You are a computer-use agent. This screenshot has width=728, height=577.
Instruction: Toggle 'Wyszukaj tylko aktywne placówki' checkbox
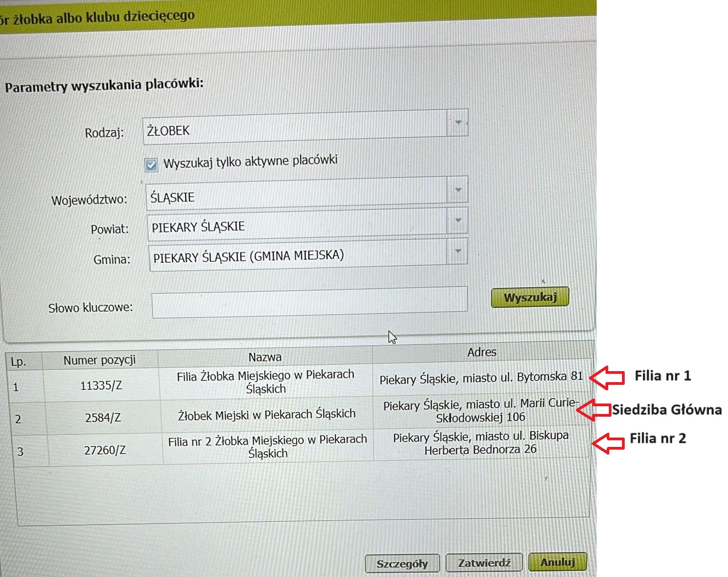pyautogui.click(x=151, y=165)
